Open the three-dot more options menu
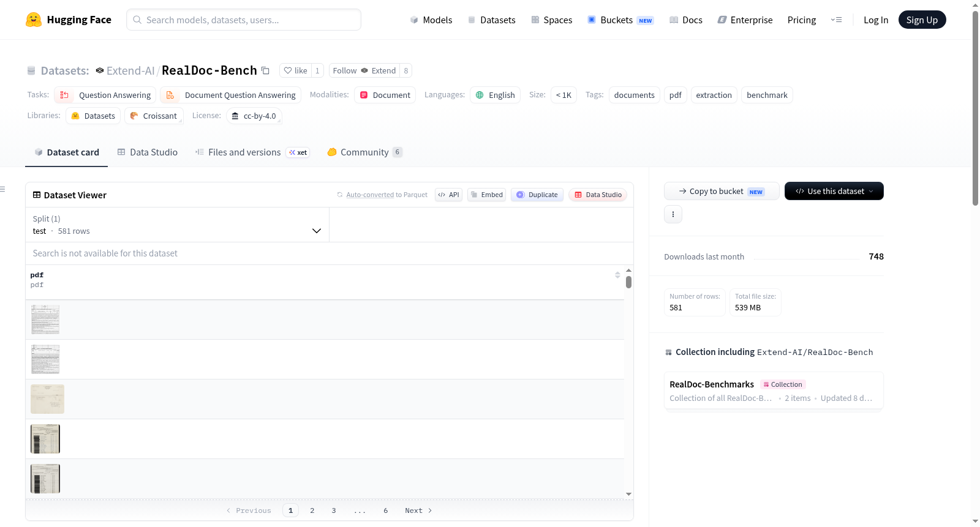The width and height of the screenshot is (980, 527). (x=673, y=214)
